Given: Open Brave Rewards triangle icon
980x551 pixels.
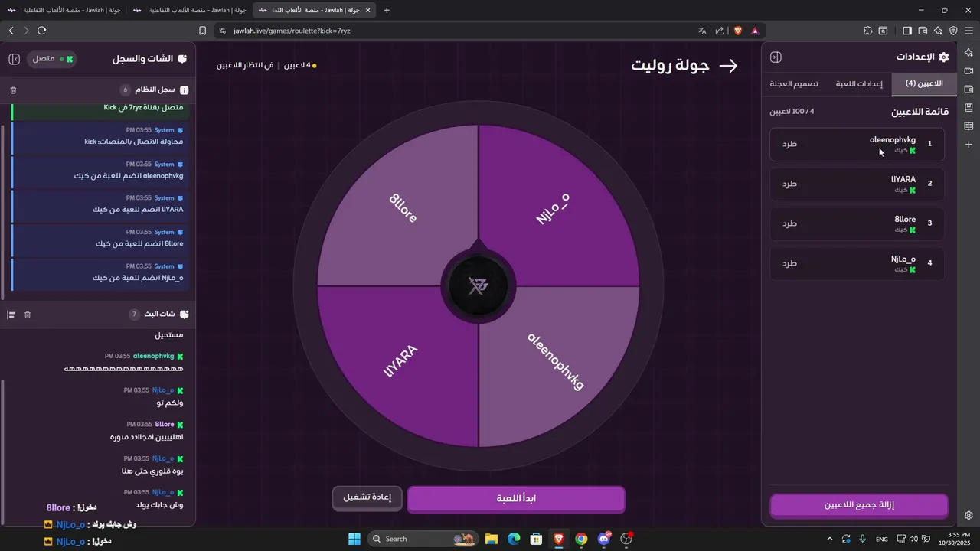Looking at the screenshot, I should pos(755,31).
